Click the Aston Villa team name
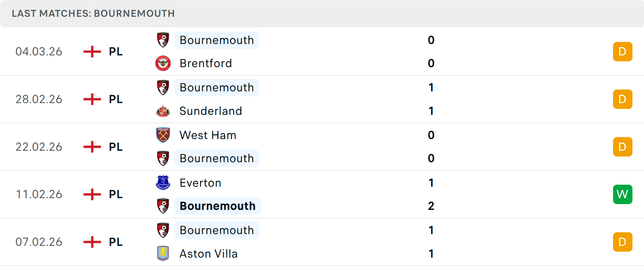The width and height of the screenshot is (644, 266). click(209, 254)
